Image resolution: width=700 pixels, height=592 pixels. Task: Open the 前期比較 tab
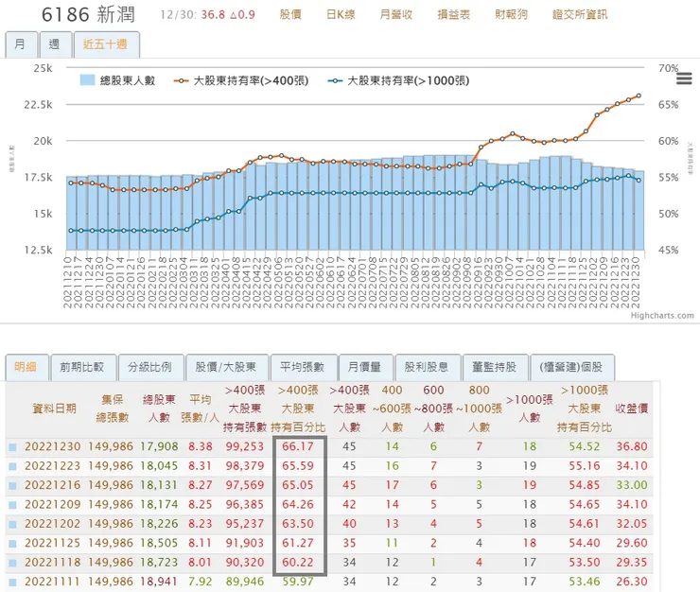83,367
